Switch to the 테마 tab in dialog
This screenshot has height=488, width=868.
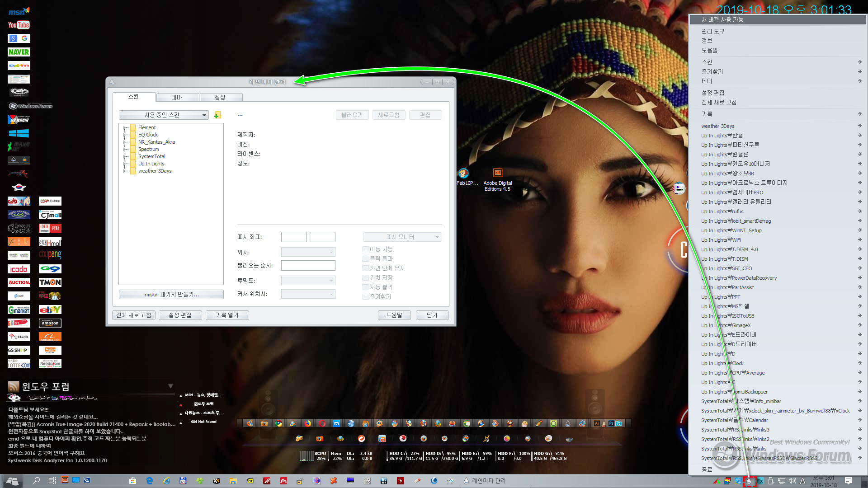(x=177, y=97)
